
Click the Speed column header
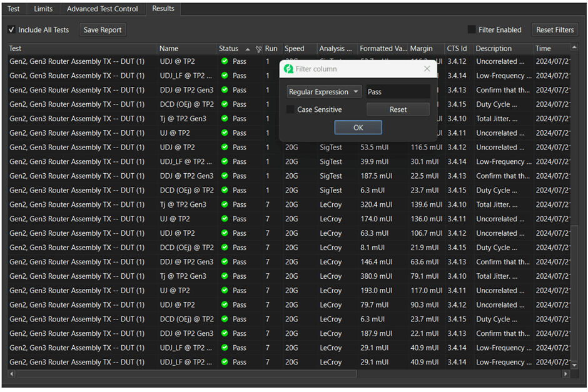[295, 49]
